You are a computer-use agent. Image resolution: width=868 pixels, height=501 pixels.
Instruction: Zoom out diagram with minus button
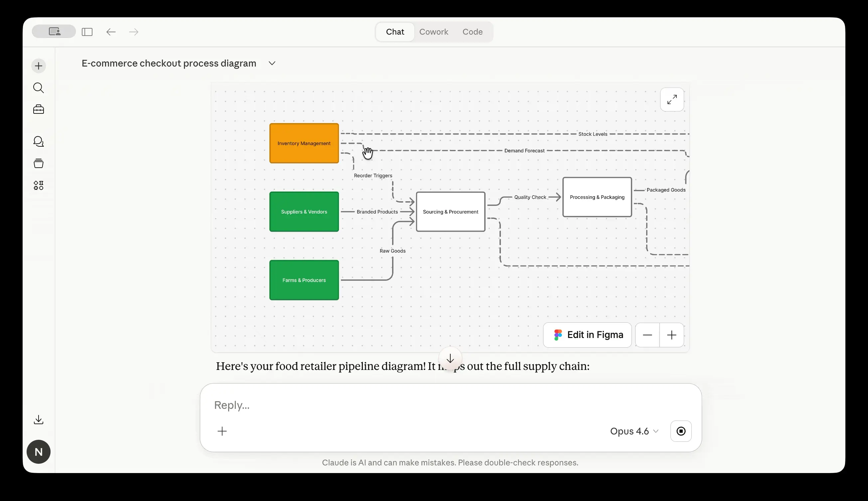coord(647,335)
